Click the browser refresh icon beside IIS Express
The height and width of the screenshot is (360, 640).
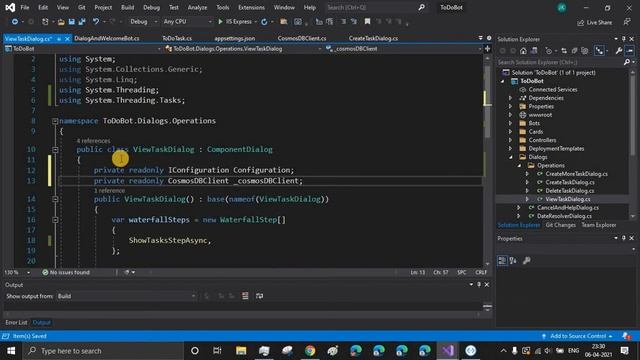264,22
